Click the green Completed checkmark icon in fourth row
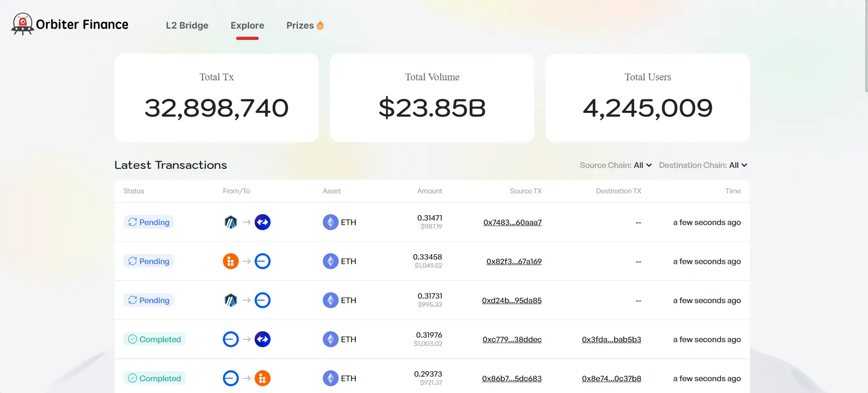 (x=133, y=339)
